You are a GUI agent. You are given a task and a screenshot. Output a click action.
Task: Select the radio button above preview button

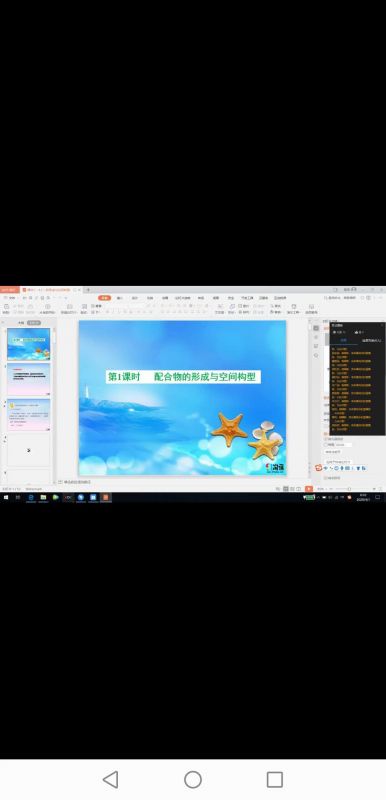326,445
